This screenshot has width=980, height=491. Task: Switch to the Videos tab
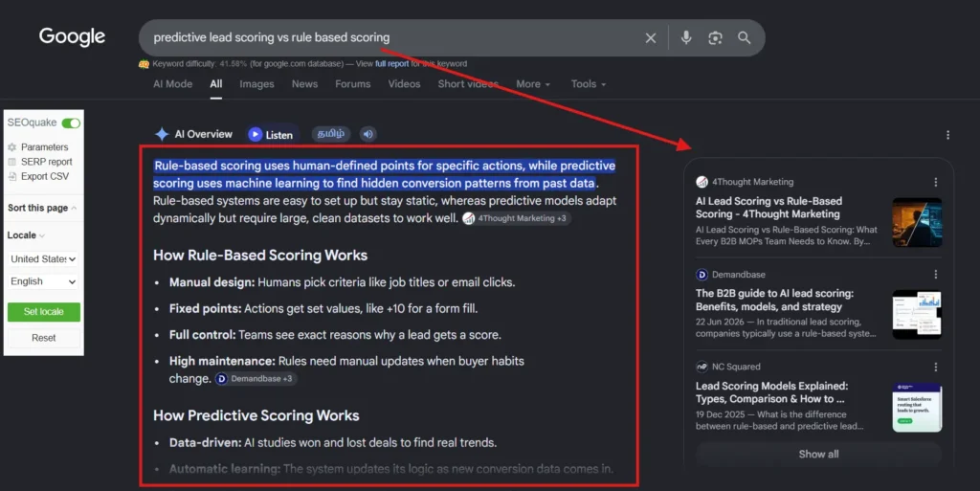[404, 83]
